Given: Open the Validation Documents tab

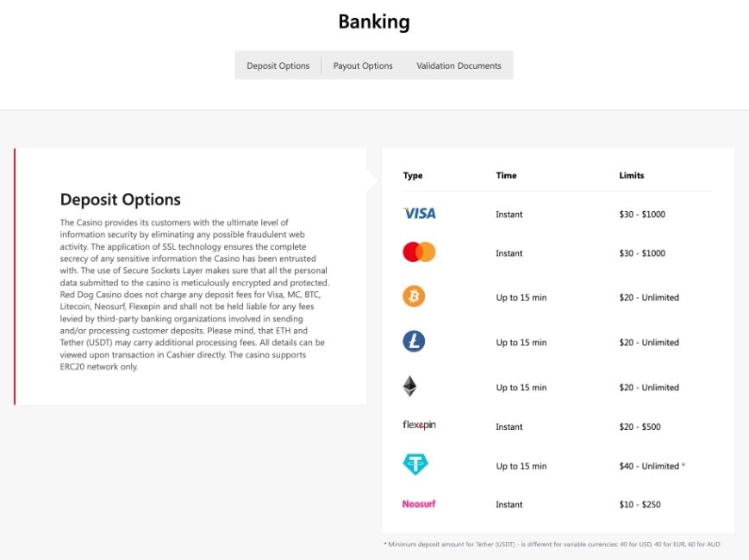Looking at the screenshot, I should coord(459,65).
